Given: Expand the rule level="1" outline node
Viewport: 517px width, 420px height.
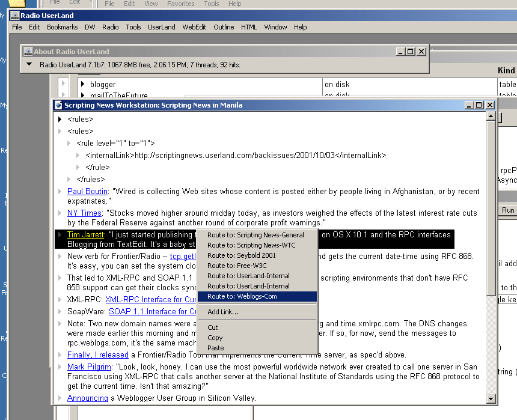Looking at the screenshot, I should click(69, 143).
